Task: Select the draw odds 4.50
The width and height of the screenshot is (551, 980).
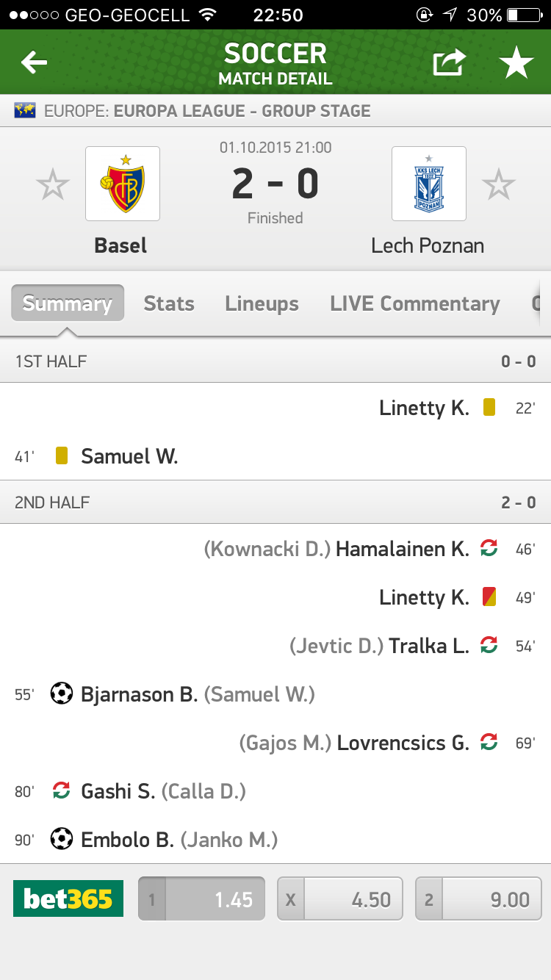Action: tap(340, 899)
